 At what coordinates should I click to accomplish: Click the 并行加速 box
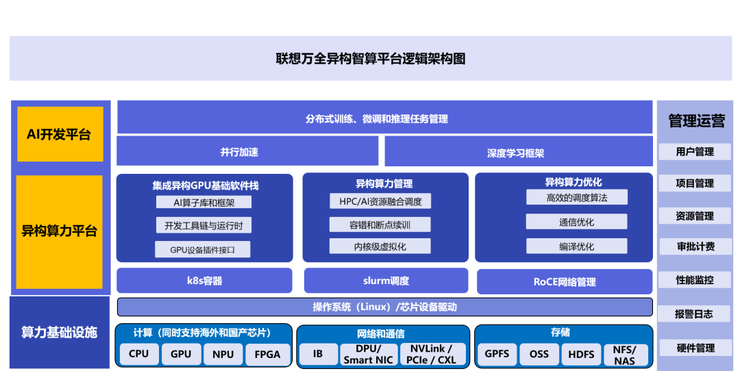247,151
